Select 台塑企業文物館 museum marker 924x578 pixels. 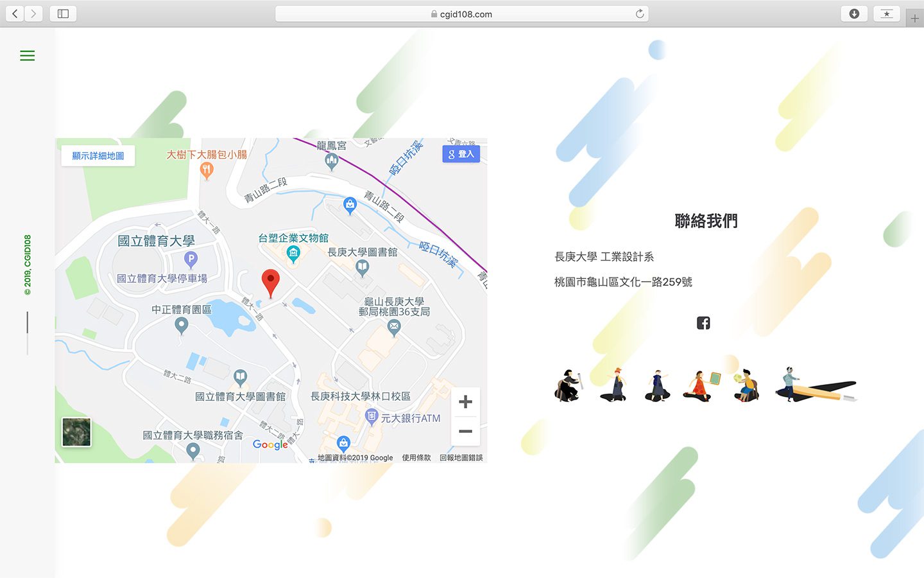tap(293, 254)
